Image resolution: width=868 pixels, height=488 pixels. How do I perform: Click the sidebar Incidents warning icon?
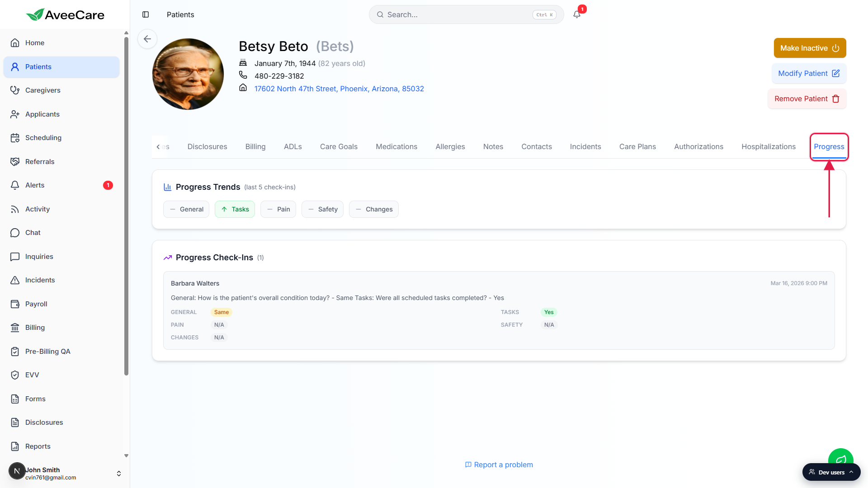pyautogui.click(x=15, y=280)
